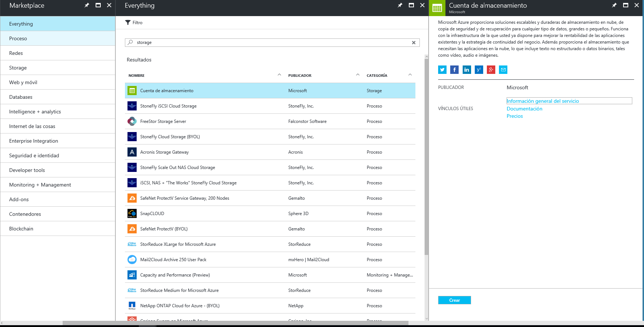Select Everything category in Marketplace
Viewport: 644px width, 327px height.
(x=58, y=24)
